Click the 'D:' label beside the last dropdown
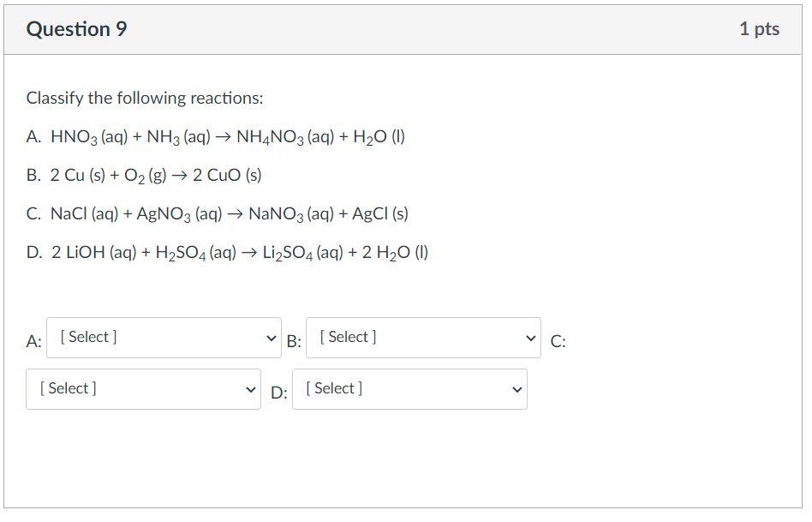 (279, 393)
